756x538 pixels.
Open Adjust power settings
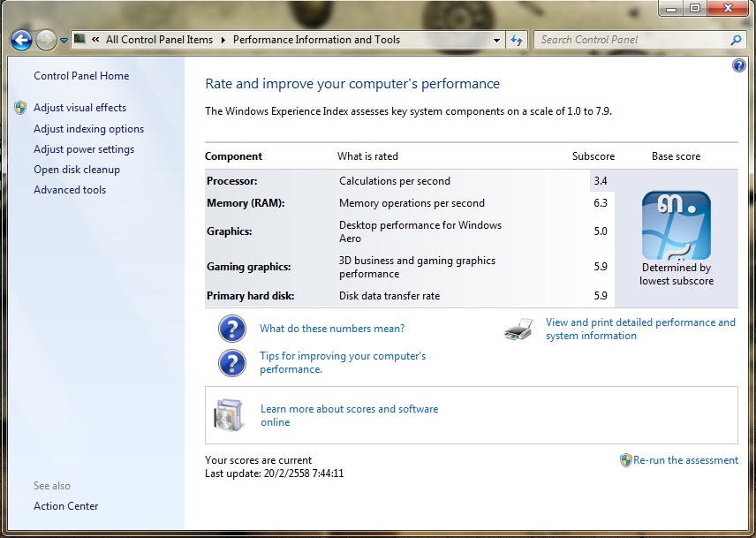84,149
